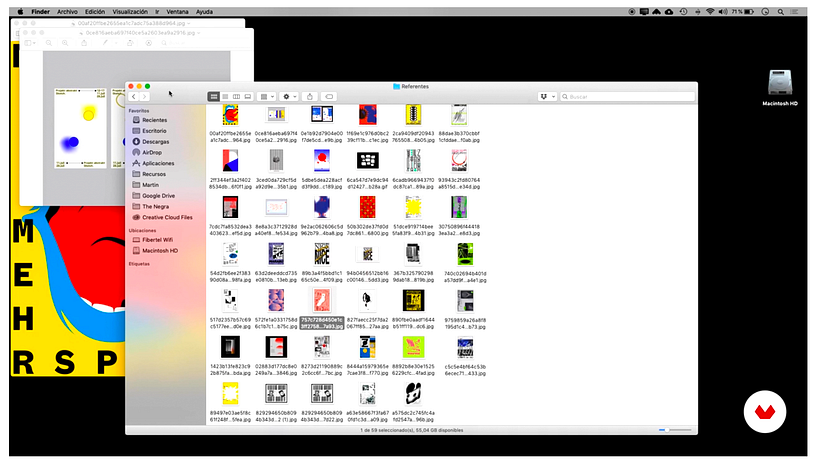Select file 0ce816aeba697f4...2916.jpg thumbnail
Screen dimensions: 820x463
[x=276, y=115]
